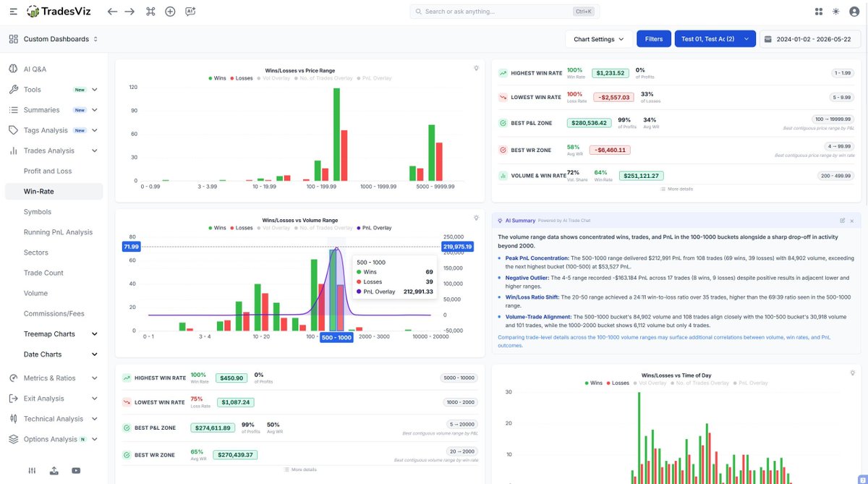Viewport: 868px width, 484px height.
Task: Click the 100 → 19999.99 price range pill
Action: click(x=833, y=119)
